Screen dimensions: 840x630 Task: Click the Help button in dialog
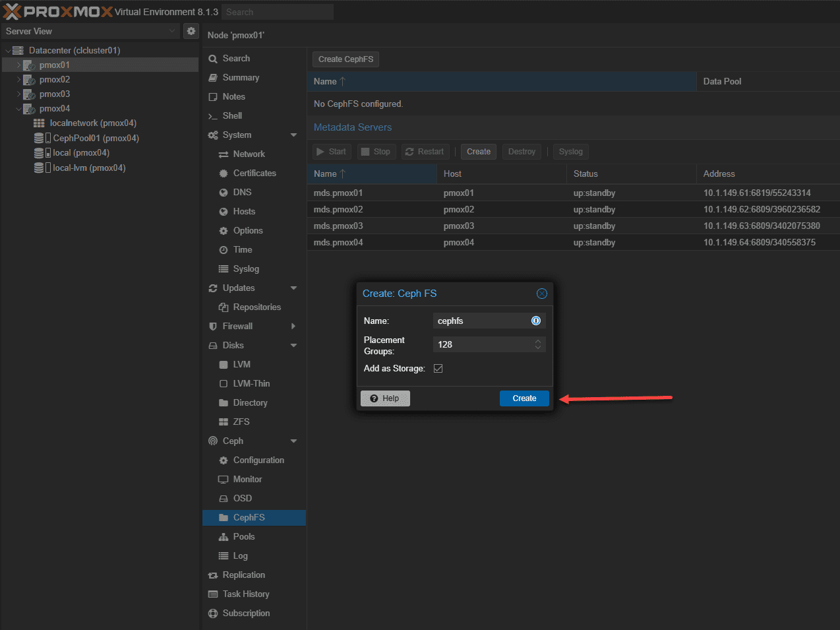click(385, 398)
